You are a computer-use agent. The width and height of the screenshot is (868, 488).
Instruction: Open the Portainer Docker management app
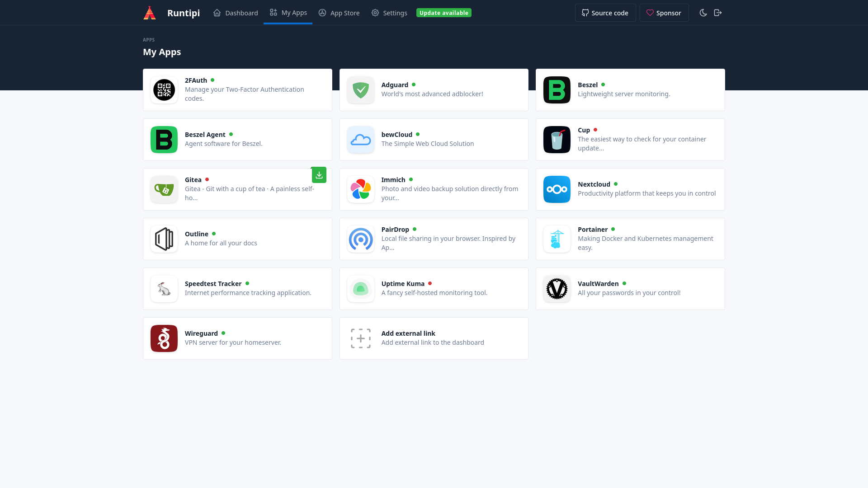630,238
